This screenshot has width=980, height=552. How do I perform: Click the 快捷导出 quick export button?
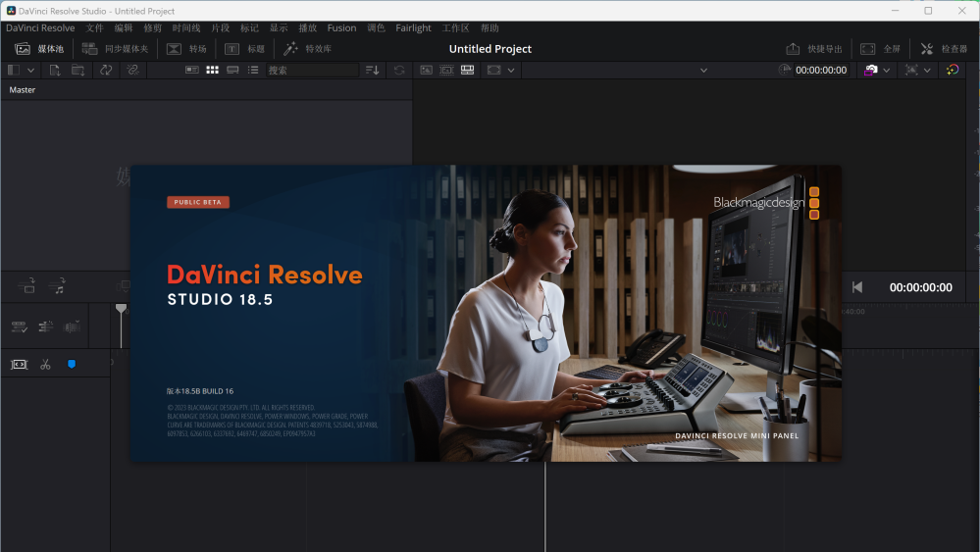(814, 49)
